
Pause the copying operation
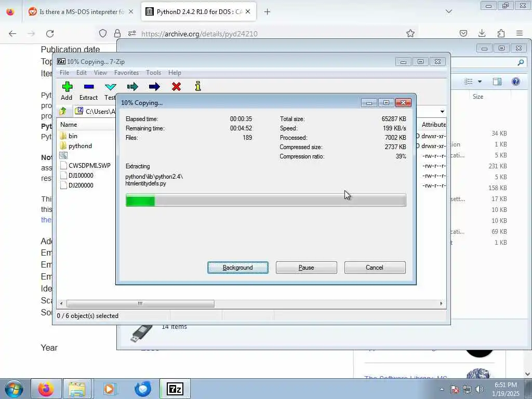point(307,268)
